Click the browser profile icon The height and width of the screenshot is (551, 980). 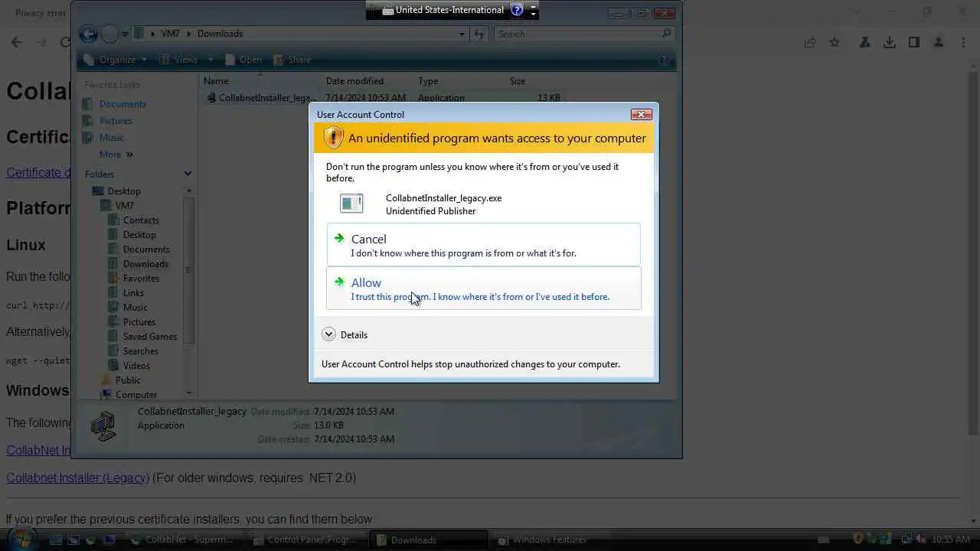(x=939, y=42)
